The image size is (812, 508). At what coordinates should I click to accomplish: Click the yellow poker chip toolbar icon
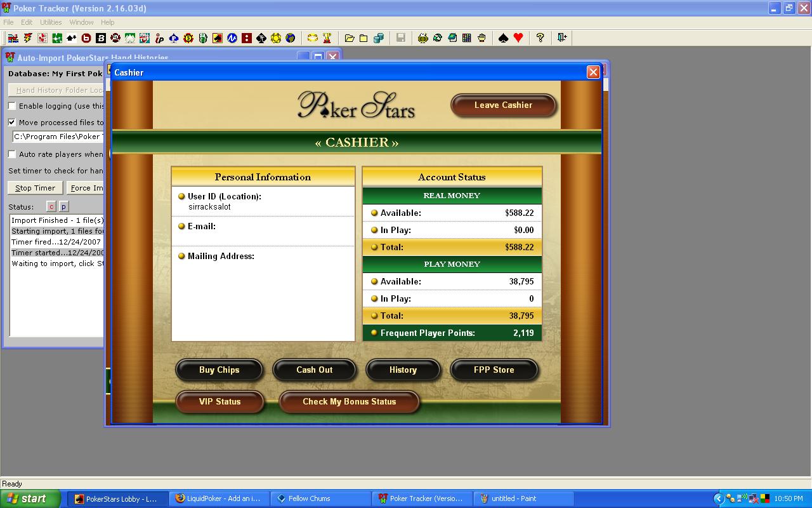click(276, 38)
